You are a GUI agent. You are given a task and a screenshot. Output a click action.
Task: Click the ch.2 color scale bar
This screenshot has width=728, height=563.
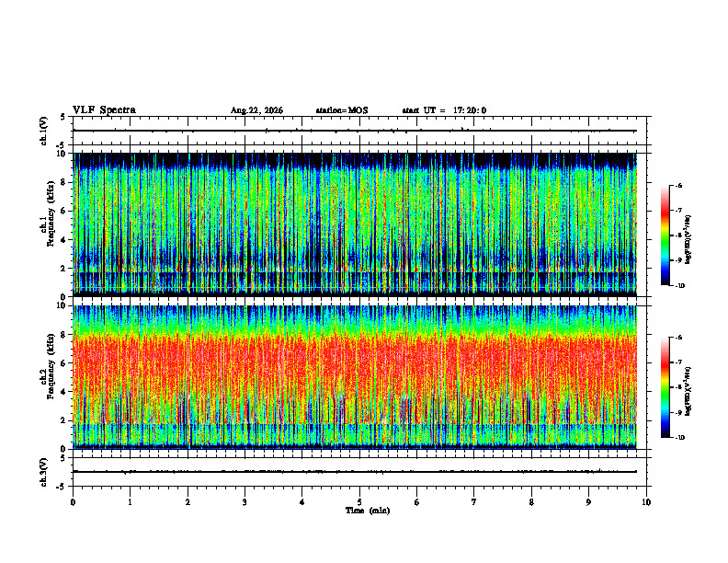[665, 387]
